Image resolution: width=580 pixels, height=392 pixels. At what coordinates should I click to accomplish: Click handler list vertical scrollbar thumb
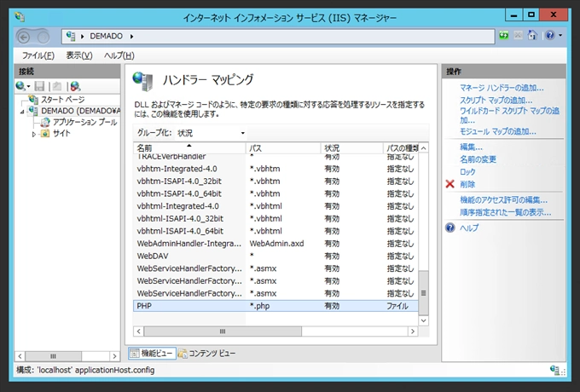click(x=424, y=293)
